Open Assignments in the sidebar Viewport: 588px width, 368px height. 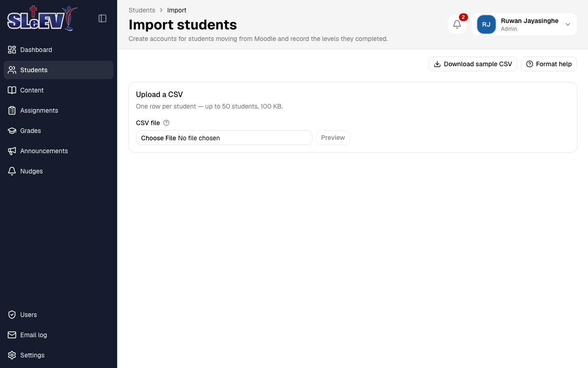[x=58, y=110]
